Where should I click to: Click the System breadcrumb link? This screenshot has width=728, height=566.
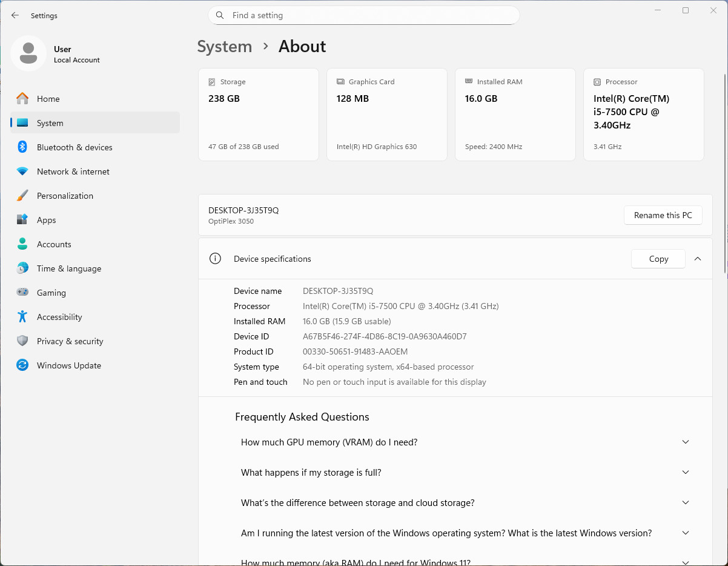[225, 47]
